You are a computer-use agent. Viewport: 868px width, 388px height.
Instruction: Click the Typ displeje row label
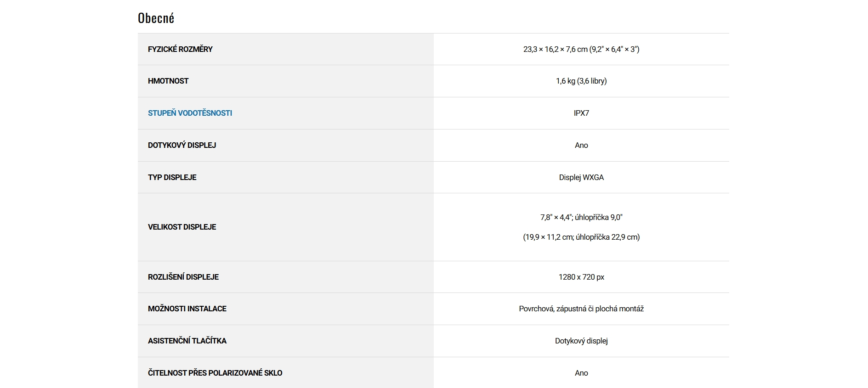(172, 177)
